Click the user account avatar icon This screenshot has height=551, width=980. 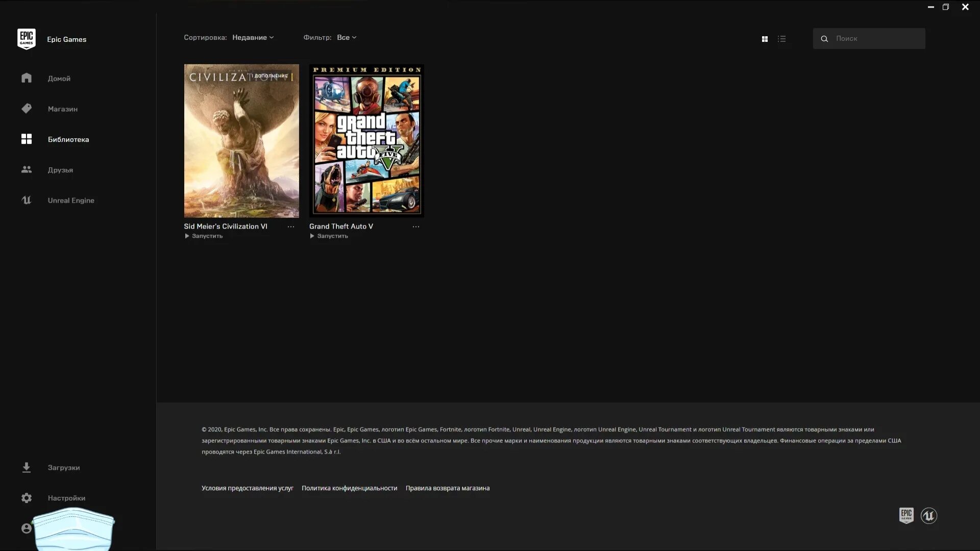tap(27, 529)
